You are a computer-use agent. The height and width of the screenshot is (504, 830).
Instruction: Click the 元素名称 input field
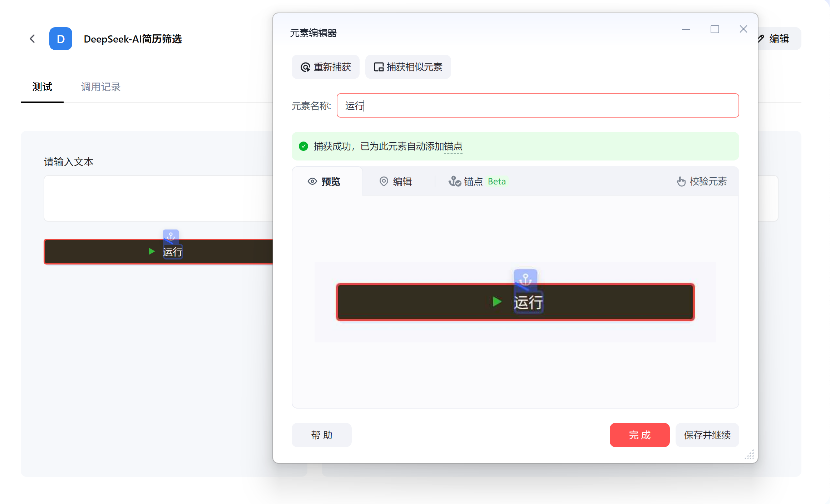(x=537, y=106)
